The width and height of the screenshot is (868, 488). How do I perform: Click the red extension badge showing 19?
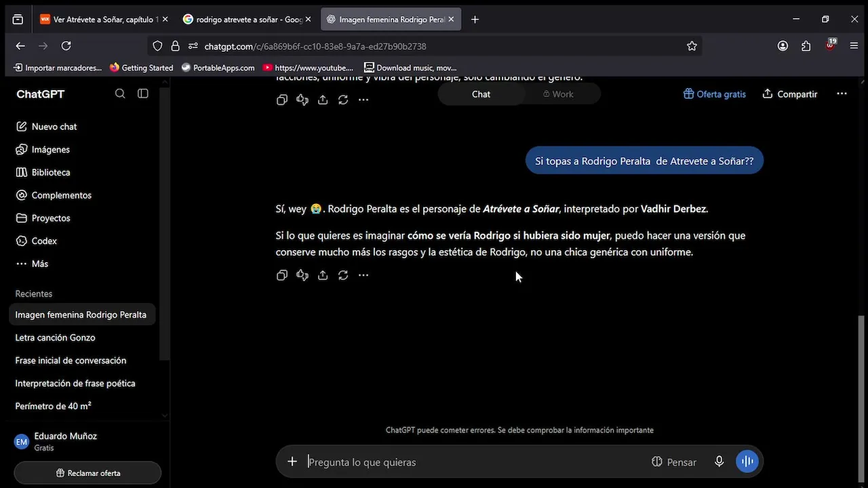(x=830, y=45)
